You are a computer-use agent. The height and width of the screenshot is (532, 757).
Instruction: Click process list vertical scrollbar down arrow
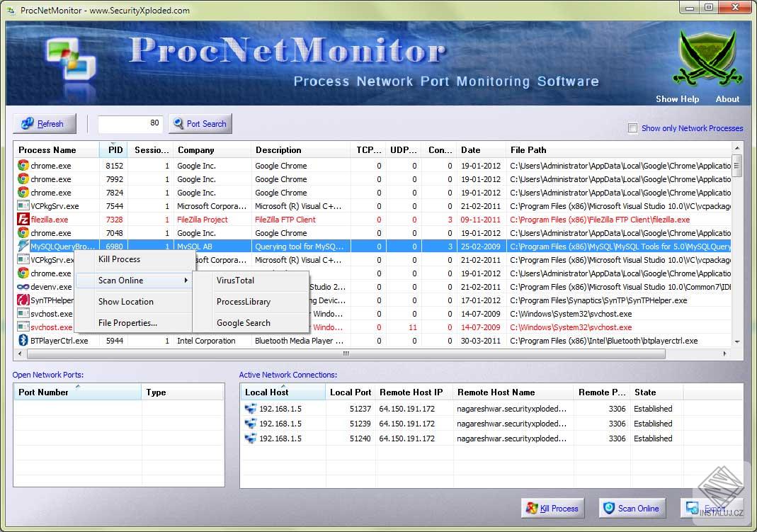(736, 341)
